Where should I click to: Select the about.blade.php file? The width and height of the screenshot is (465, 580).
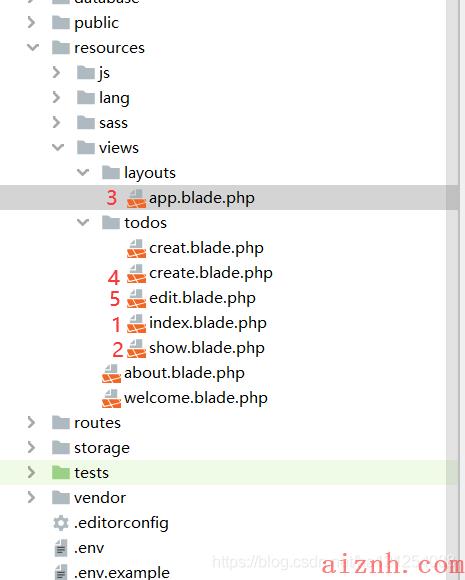pos(184,373)
